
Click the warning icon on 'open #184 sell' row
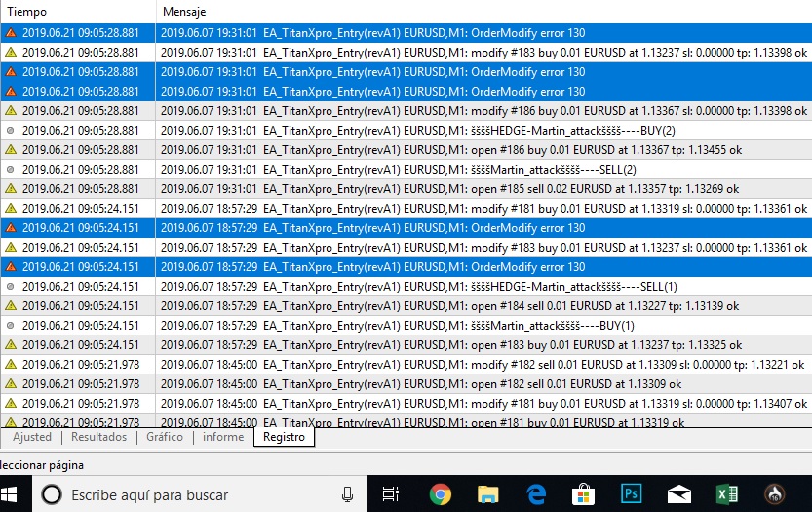click(x=11, y=306)
